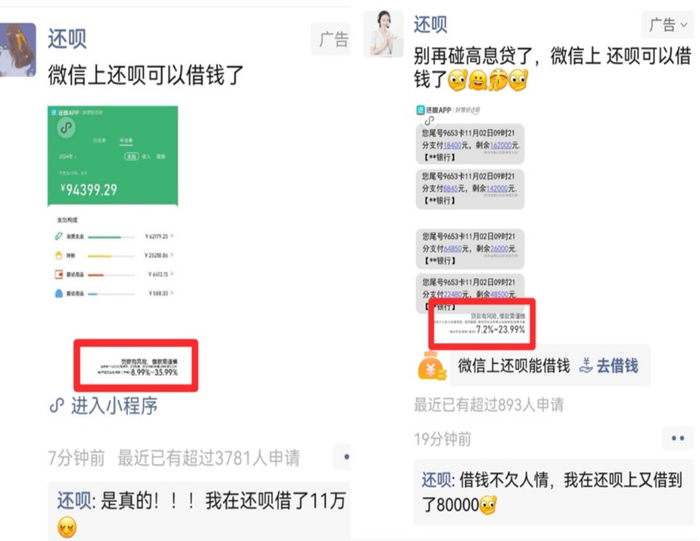Open the left post's 还呗 avatar
700x541 pixels.
click(x=18, y=50)
